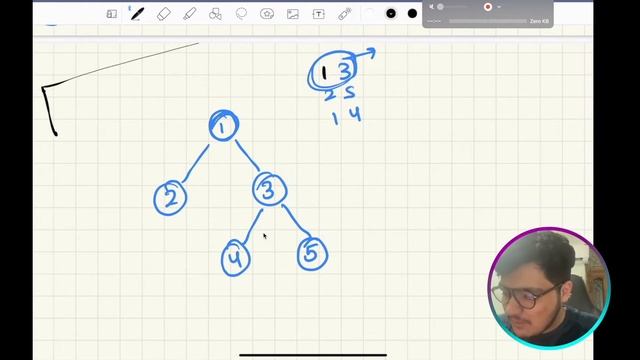Click the presenter webcam bubble
Viewport: 640px width, 360px height.
(549, 288)
